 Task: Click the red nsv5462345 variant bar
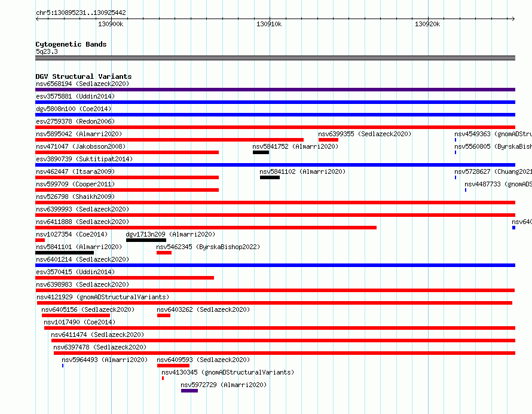[164, 253]
